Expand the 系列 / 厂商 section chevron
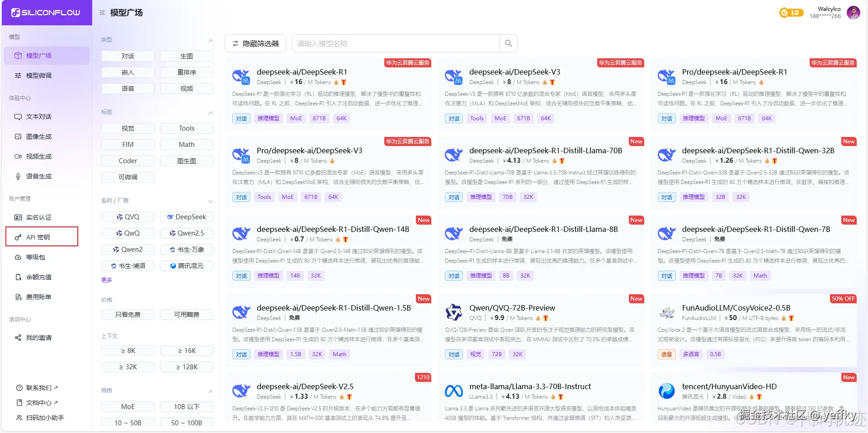The height and width of the screenshot is (433, 868). (210, 201)
